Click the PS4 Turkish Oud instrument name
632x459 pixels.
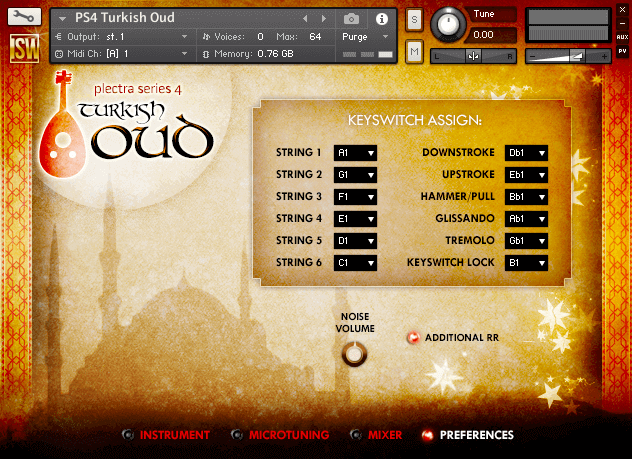[x=125, y=18]
